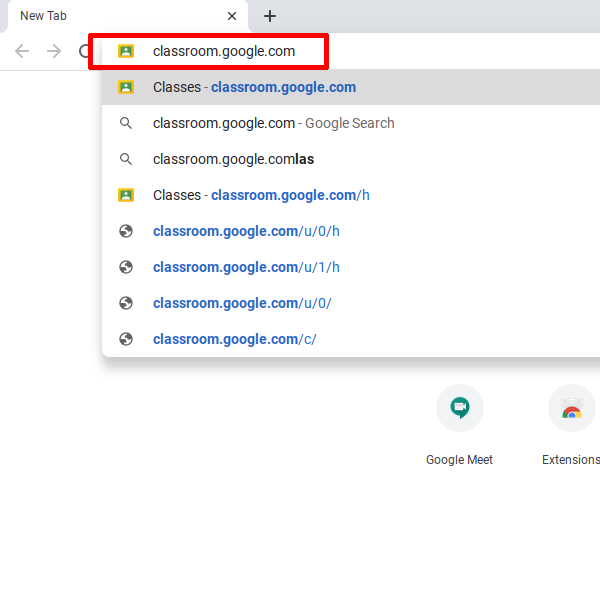Click globe icon beside classroom.google.com/u/0/h
The width and height of the screenshot is (600, 600).
tap(126, 231)
